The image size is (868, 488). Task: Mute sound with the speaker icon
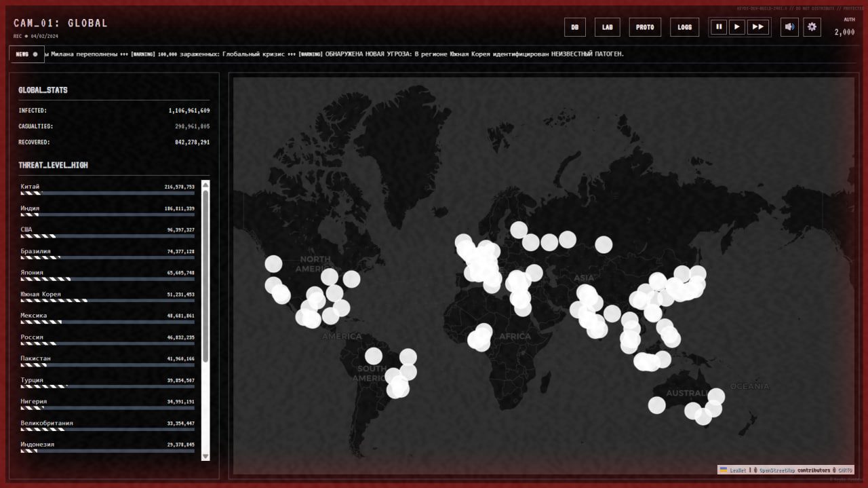point(789,27)
